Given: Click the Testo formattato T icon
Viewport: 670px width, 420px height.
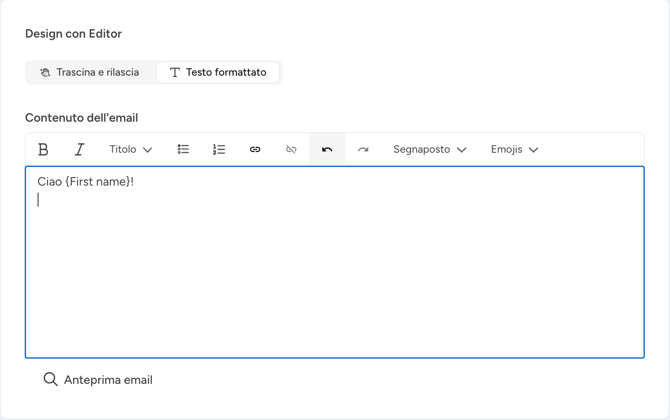Looking at the screenshot, I should coord(175,72).
